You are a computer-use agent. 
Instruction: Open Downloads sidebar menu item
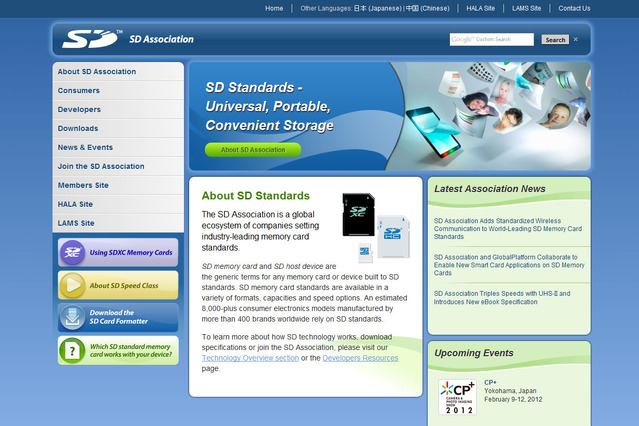click(118, 128)
